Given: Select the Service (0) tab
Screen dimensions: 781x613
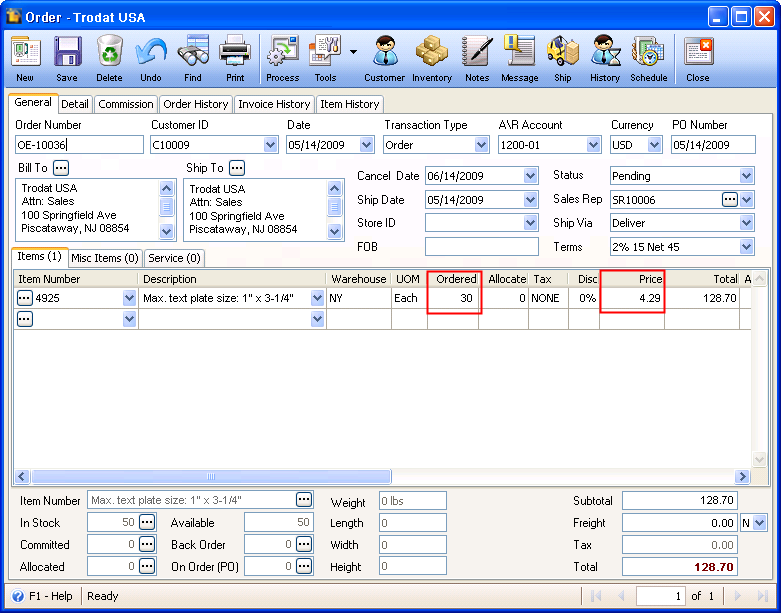Looking at the screenshot, I should (174, 258).
